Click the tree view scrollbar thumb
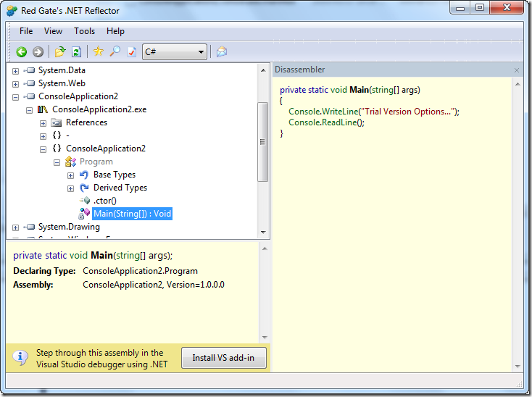The width and height of the screenshot is (532, 397). click(x=262, y=142)
